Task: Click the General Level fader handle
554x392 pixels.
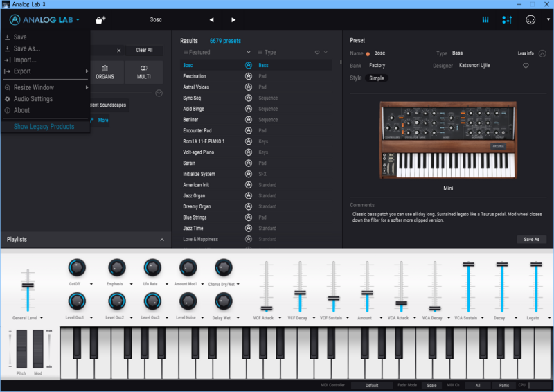Action: [28, 285]
